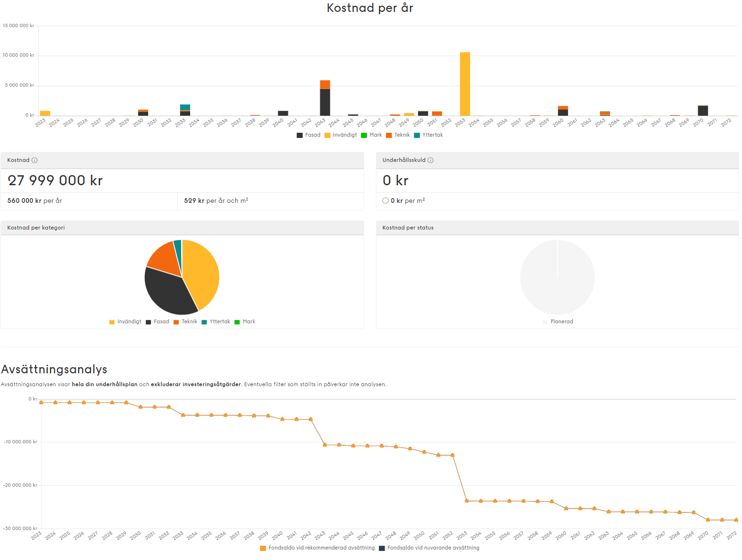
Task: Click the Planerad legend item
Action: pyautogui.click(x=558, y=322)
